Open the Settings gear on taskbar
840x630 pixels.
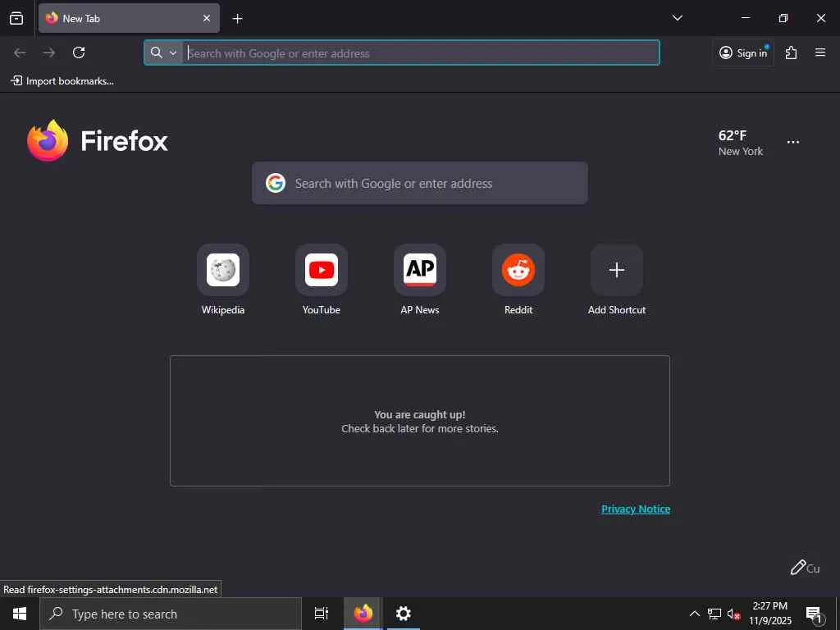pos(403,614)
